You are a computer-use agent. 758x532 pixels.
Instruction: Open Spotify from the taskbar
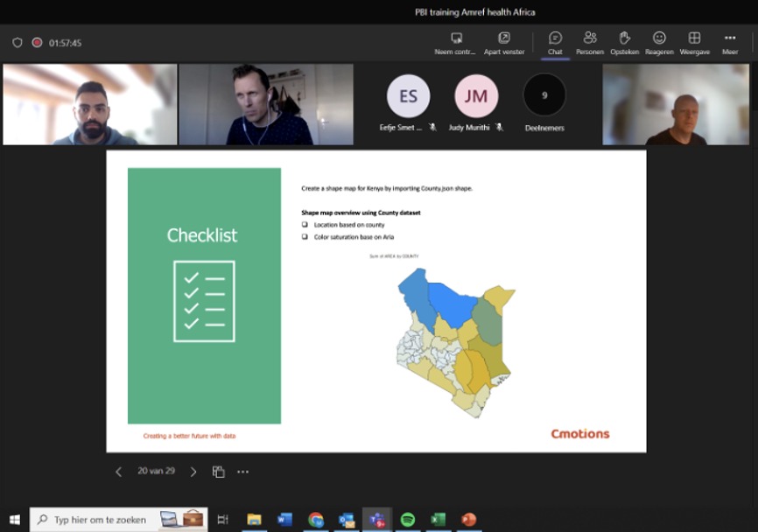408,520
